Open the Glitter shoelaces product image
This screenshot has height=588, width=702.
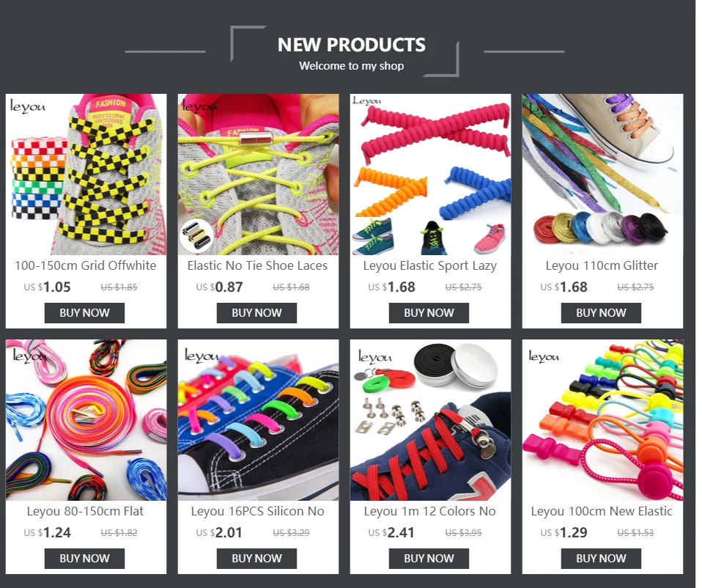point(602,174)
